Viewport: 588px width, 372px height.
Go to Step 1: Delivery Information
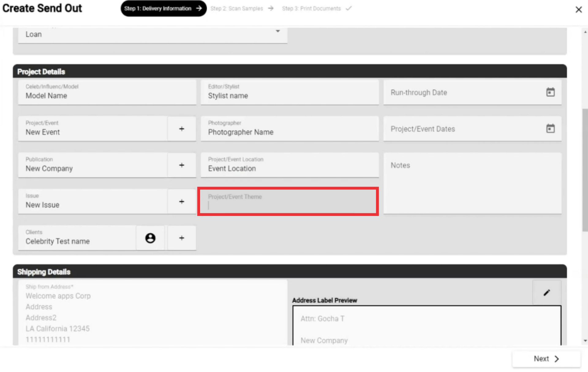[x=163, y=9]
